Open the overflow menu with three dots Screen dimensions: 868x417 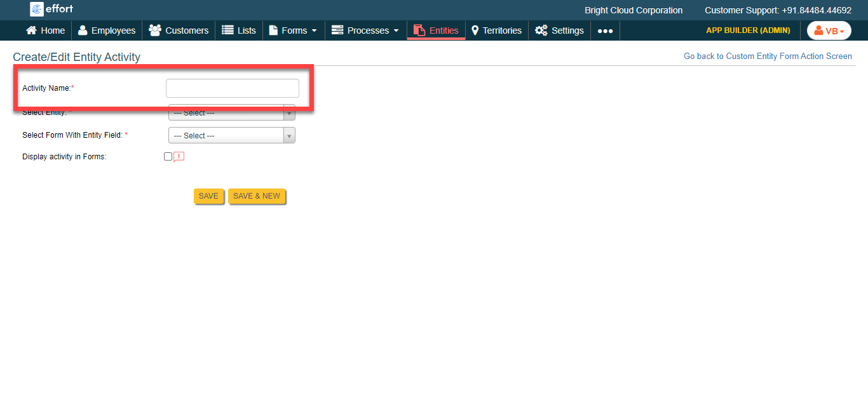[x=604, y=30]
